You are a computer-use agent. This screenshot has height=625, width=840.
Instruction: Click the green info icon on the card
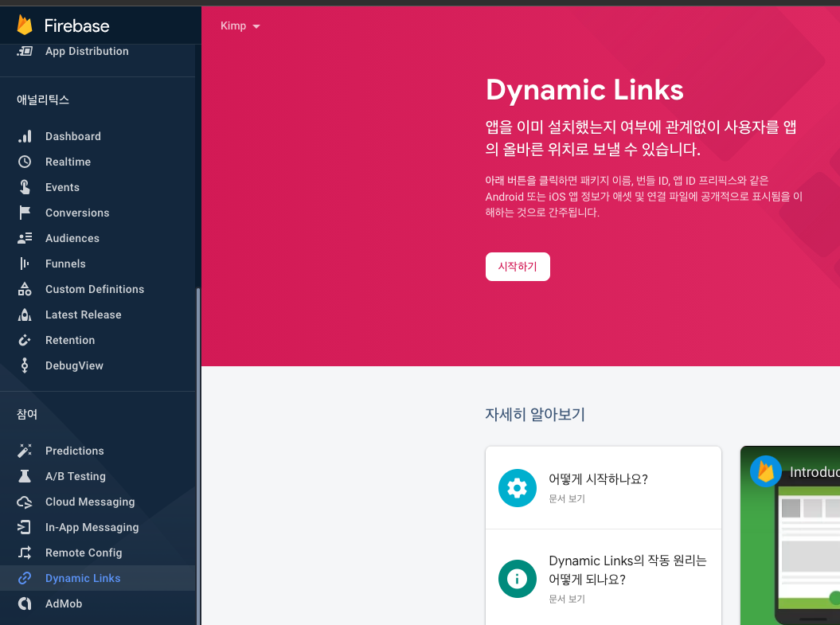point(517,579)
